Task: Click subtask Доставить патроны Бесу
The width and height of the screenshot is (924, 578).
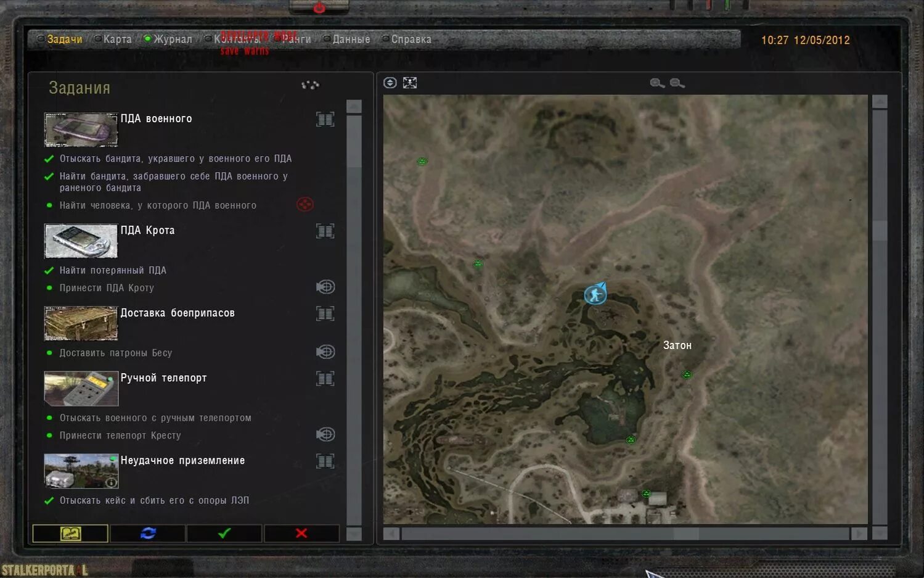Action: (x=116, y=353)
